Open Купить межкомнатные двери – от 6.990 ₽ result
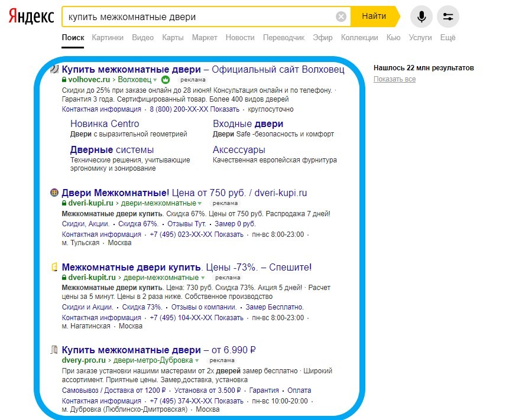 coord(159,350)
